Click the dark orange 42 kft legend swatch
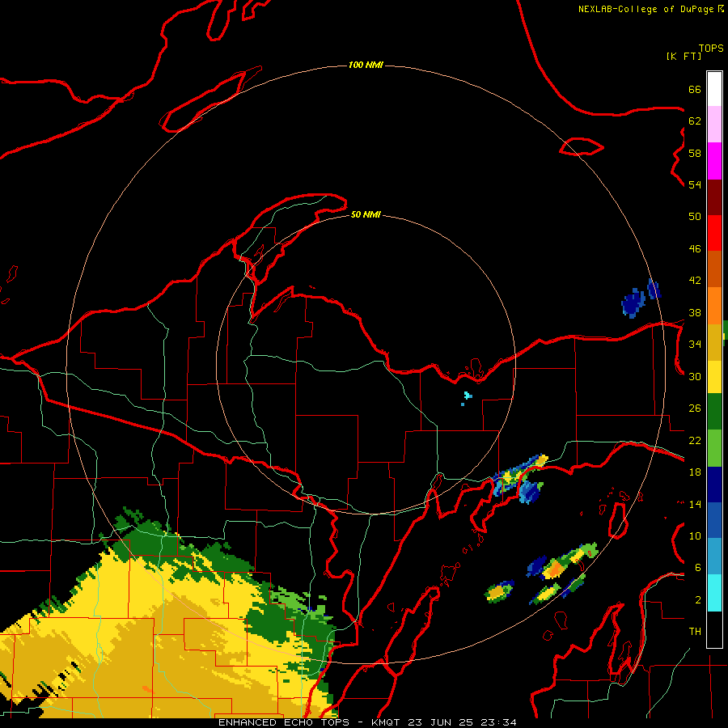Screen dimensions: 728x728 pyautogui.click(x=714, y=269)
